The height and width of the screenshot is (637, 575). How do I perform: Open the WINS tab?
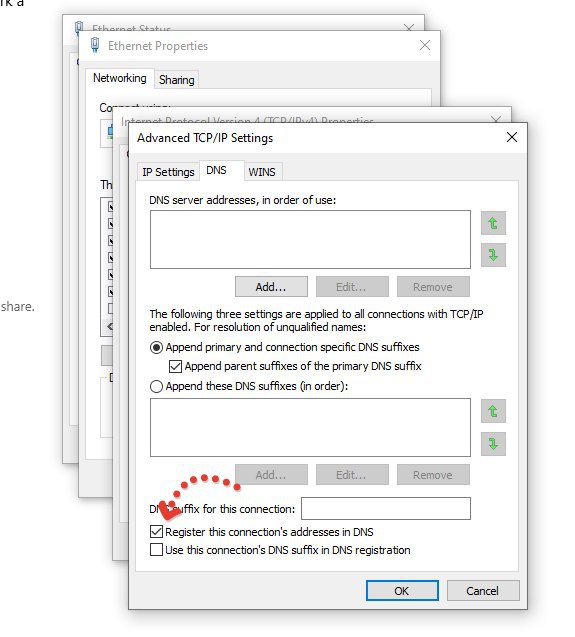click(262, 172)
